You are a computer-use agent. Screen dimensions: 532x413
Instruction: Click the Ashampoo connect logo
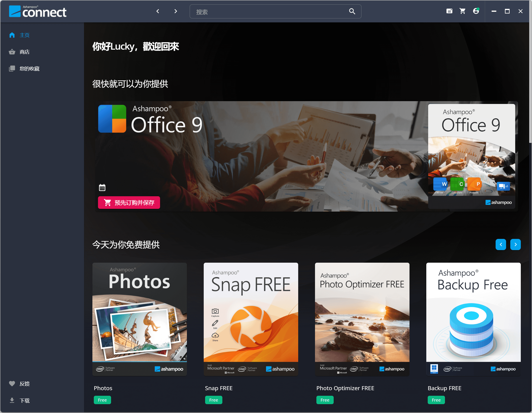pyautogui.click(x=38, y=11)
